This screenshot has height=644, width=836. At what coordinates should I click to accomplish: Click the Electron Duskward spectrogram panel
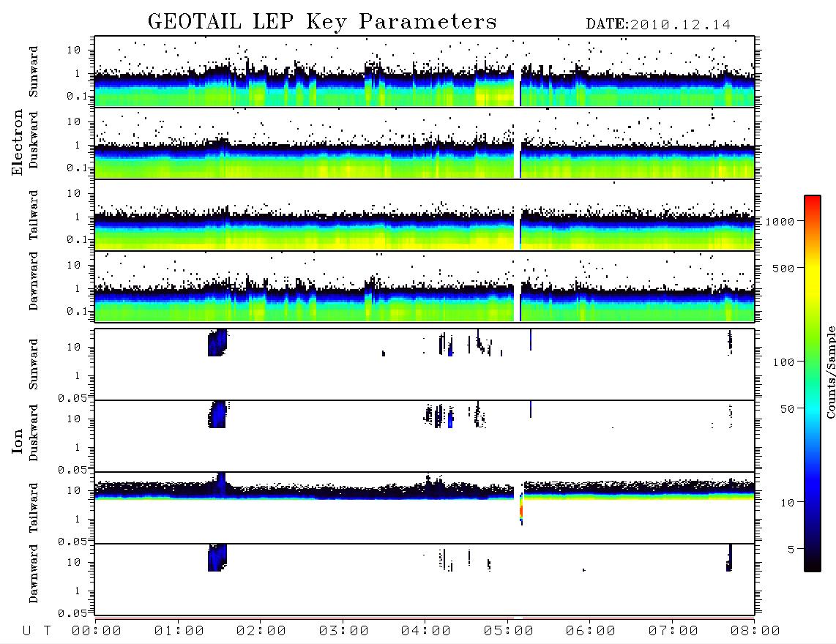(x=425, y=143)
